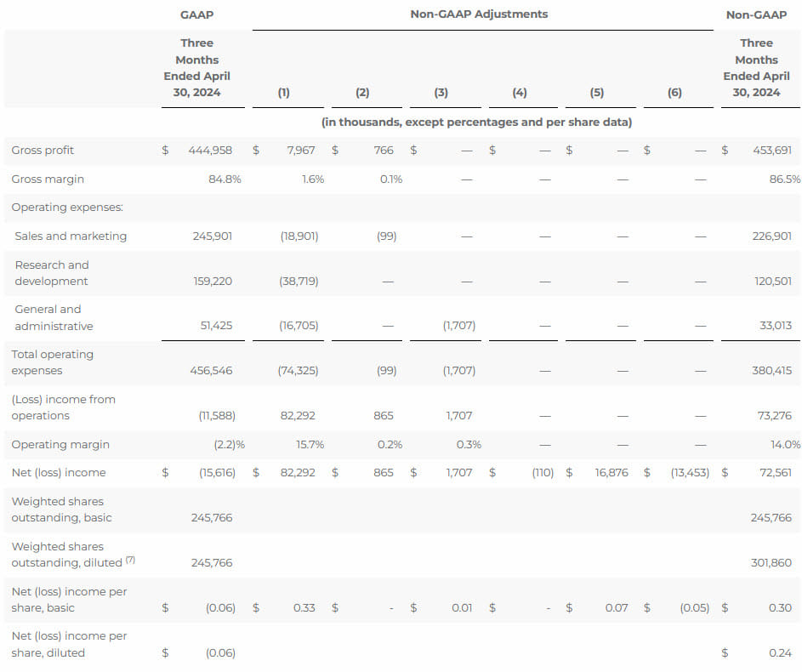Screen dimensions: 802x672
Task: Select total operating expenses 456,546
Action: pos(211,371)
